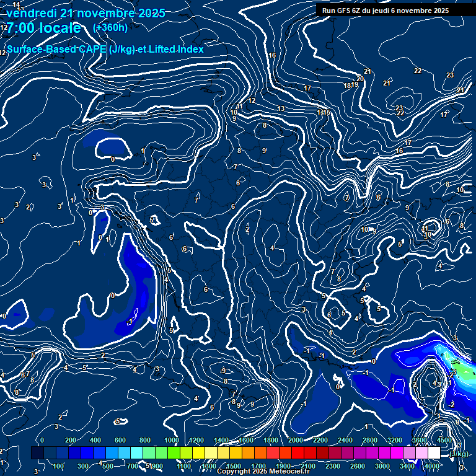476x476 pixels.
Task: Click the '(J/kg)' unit label beside the legend
Action: [459, 454]
